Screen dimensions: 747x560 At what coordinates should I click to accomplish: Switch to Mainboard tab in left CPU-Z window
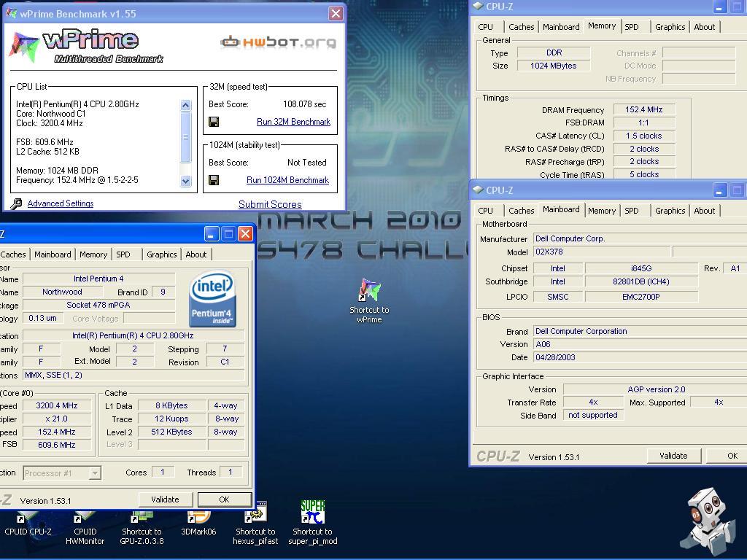click(53, 254)
